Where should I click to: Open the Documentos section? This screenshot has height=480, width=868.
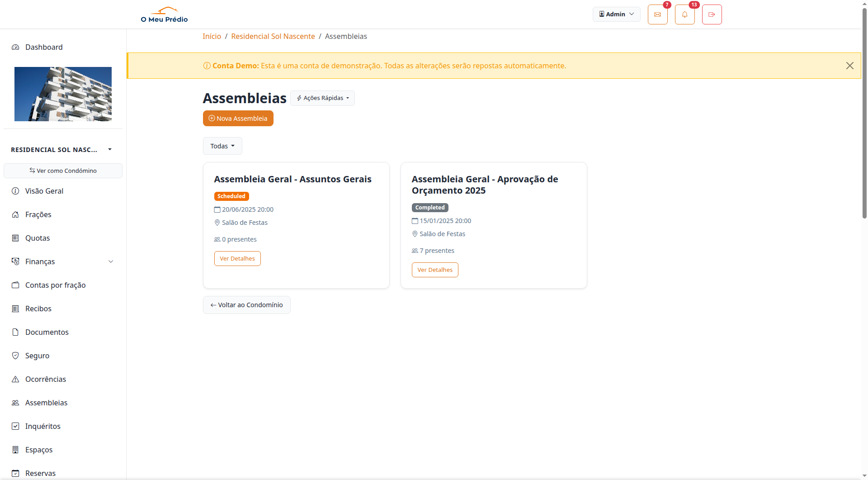[x=47, y=332]
